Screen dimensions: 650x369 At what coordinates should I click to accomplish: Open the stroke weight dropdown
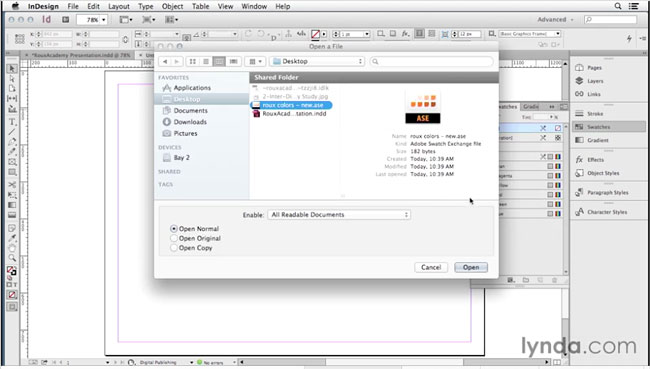(367, 34)
